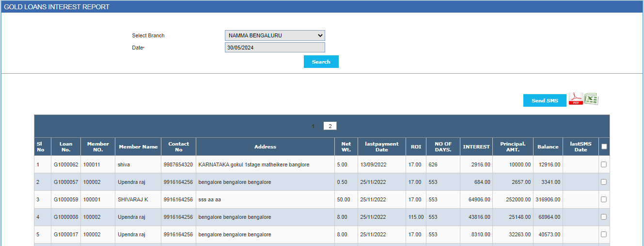Viewport: 644px width, 246px height.
Task: Tick checkbox for loan G1000059
Action: pyautogui.click(x=604, y=199)
